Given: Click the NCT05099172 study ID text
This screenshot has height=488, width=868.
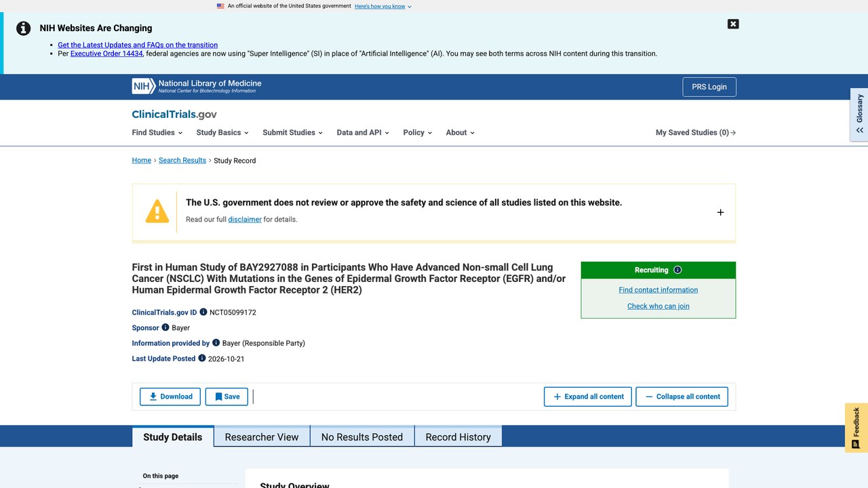Looking at the screenshot, I should click(233, 312).
